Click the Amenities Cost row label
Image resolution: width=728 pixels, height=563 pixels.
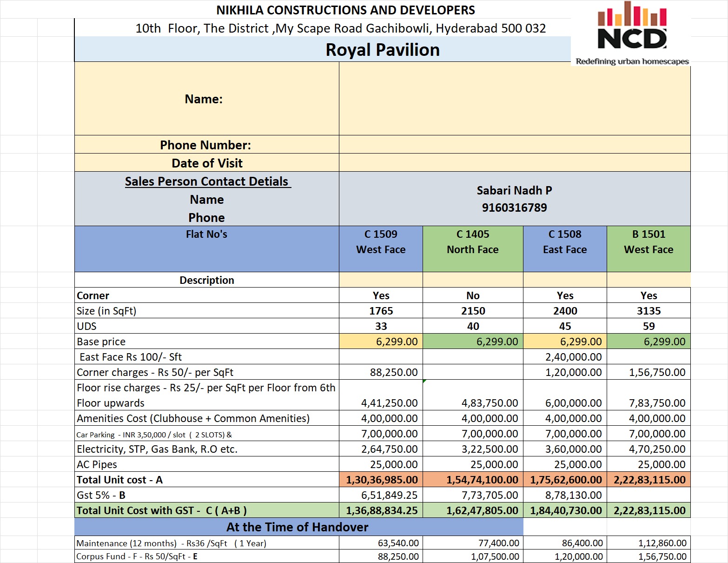tap(207, 418)
